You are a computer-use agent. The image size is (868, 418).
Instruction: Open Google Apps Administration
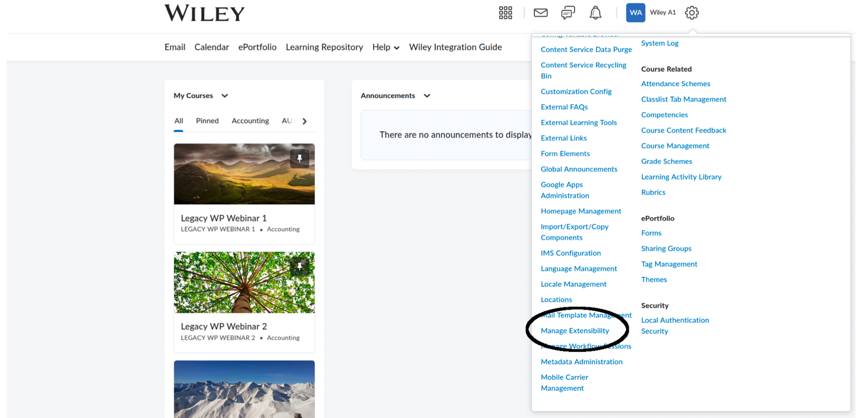565,190
